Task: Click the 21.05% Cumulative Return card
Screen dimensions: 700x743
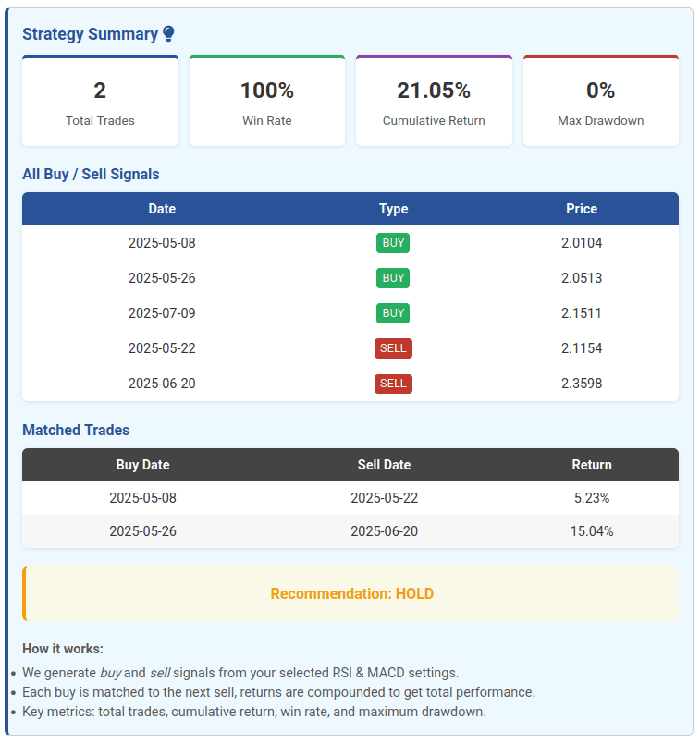Action: pyautogui.click(x=434, y=102)
